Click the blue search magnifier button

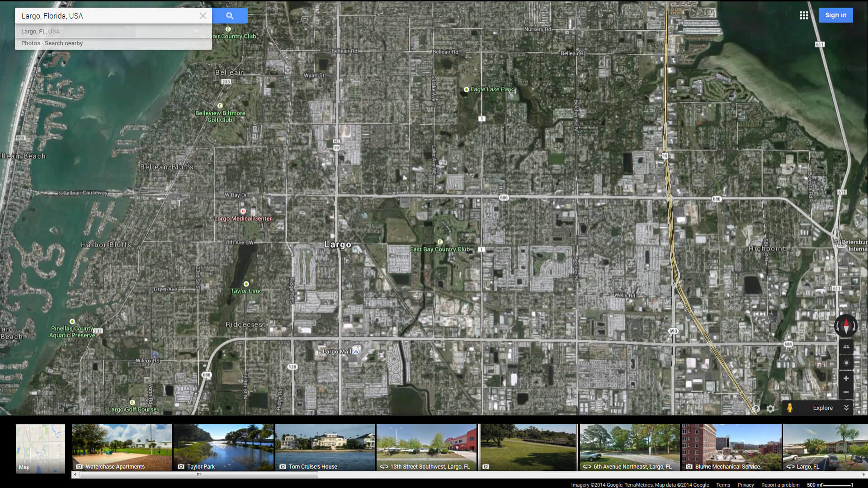[230, 16]
